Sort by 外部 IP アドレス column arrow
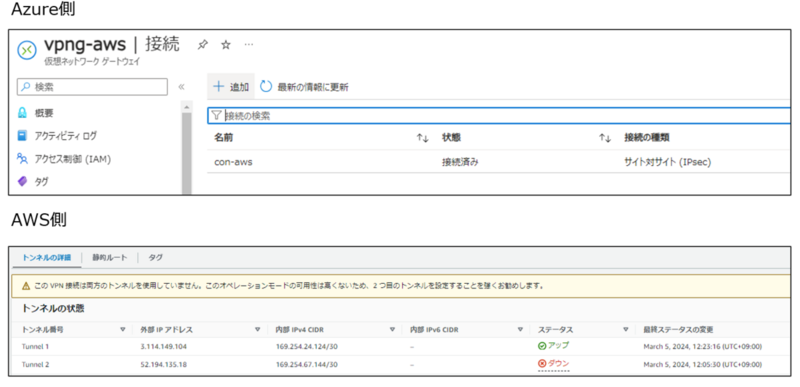 (258, 329)
